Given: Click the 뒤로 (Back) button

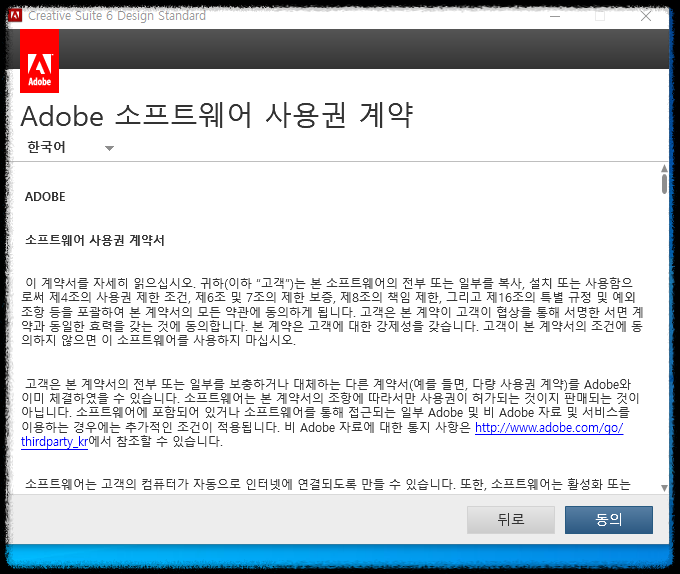Looking at the screenshot, I should 511,519.
